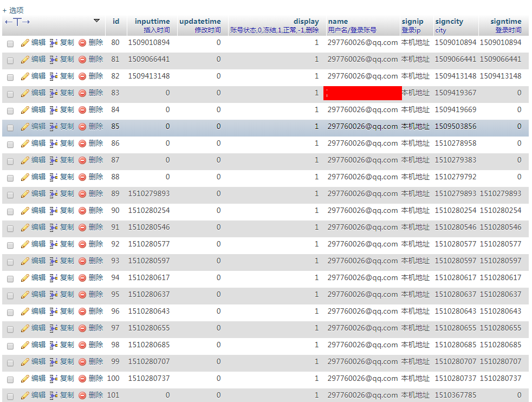Image resolution: width=532 pixels, height=402 pixels.
Task: Click the left arrow of the column mover header
Action: (9, 22)
